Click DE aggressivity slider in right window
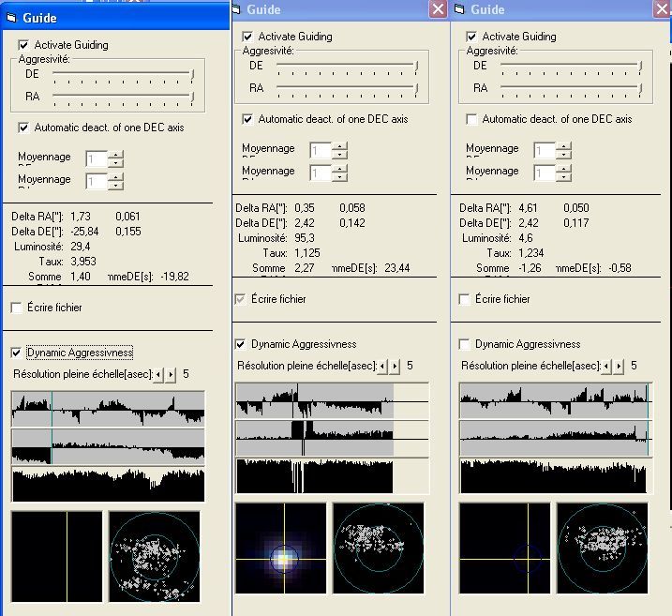 click(572, 66)
